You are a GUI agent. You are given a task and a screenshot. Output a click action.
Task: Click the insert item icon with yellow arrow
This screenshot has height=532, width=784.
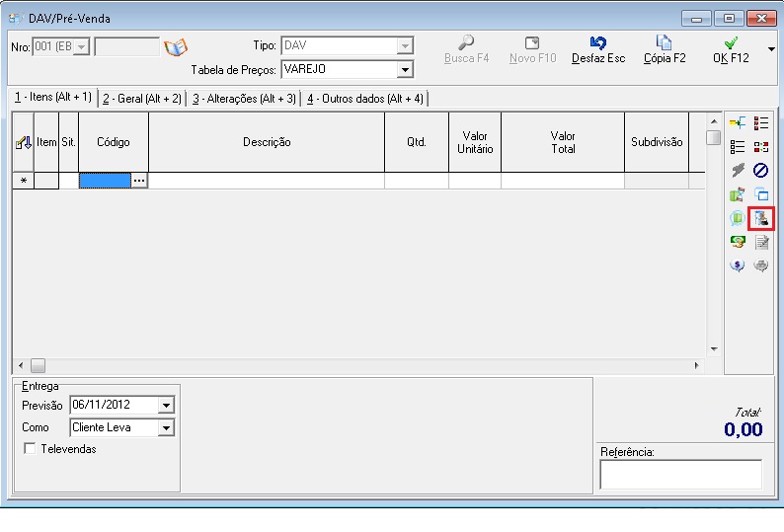click(x=738, y=122)
